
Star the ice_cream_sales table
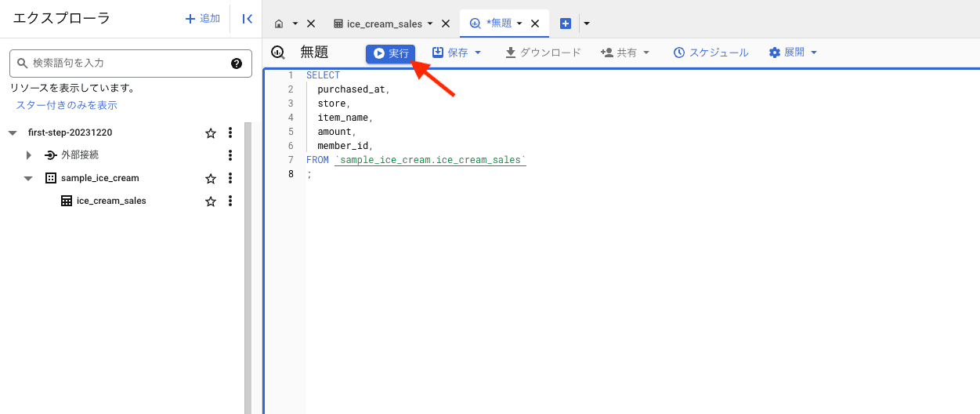pyautogui.click(x=211, y=202)
